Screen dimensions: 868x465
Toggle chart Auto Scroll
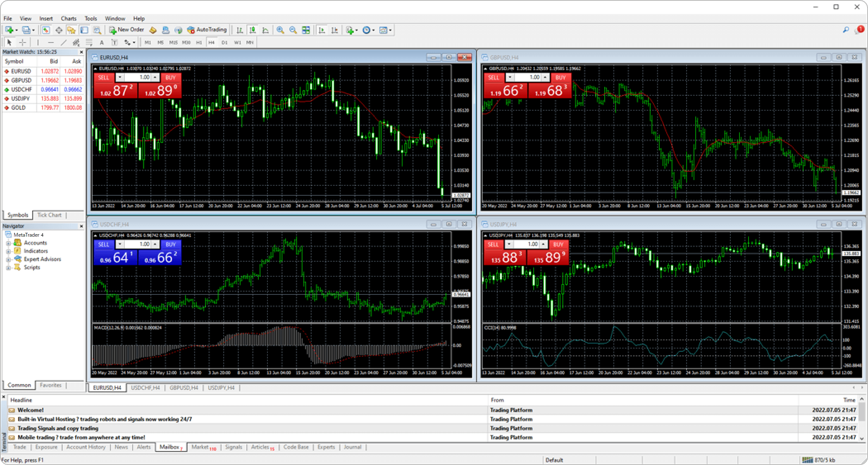322,30
